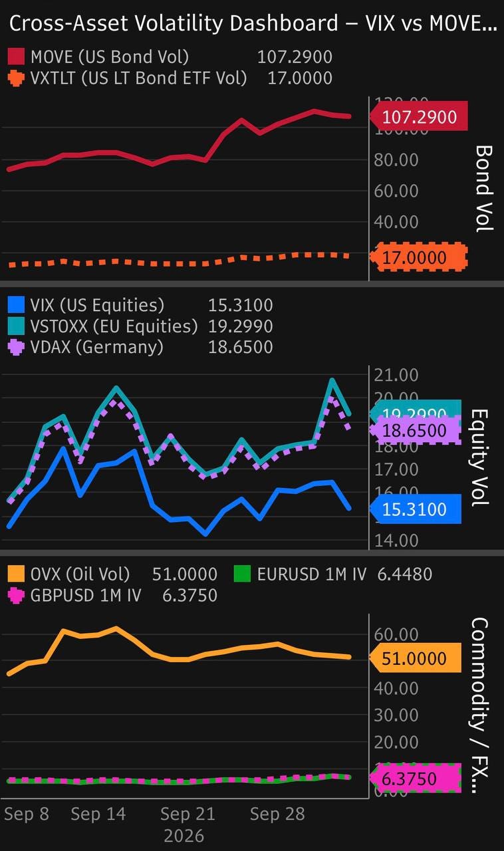Select the EURUSD 1M IV legend label
The width and height of the screenshot is (504, 851).
[311, 574]
